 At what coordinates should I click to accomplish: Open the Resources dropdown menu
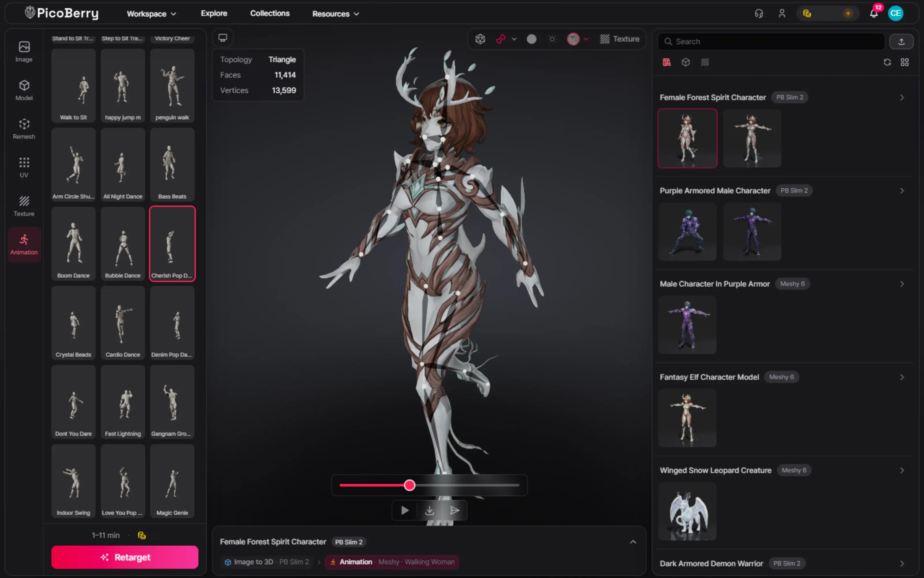click(336, 14)
